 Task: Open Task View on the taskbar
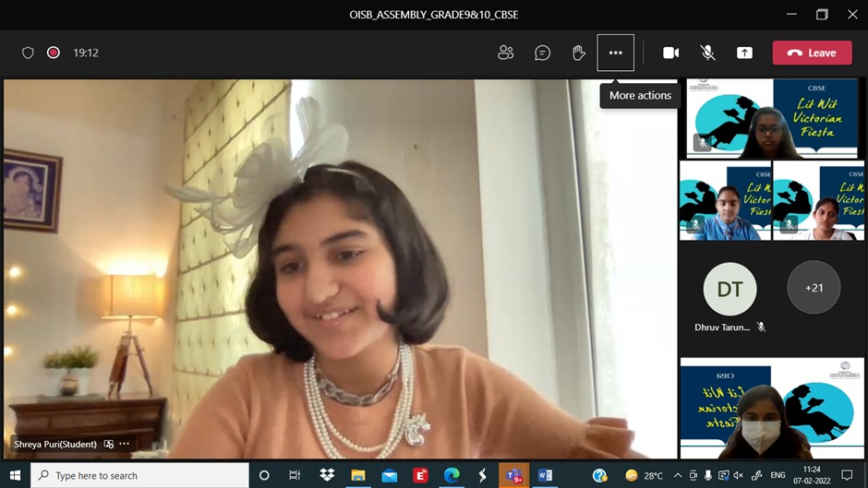pos(295,475)
